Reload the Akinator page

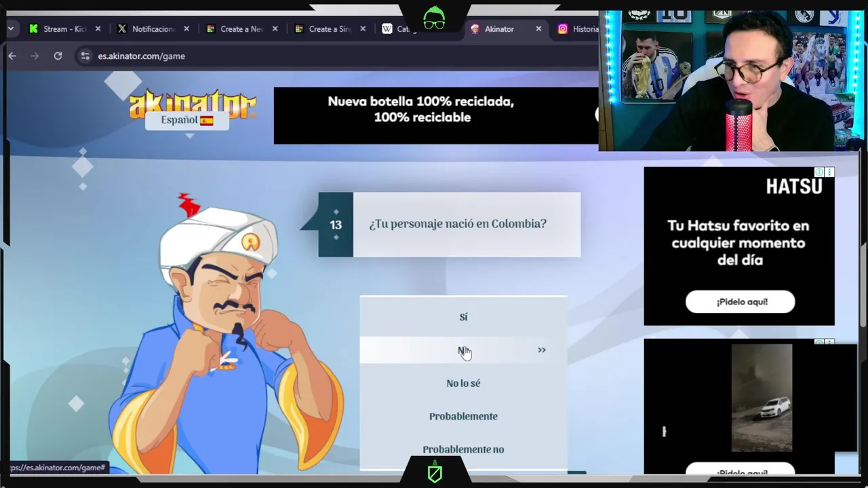tap(58, 56)
